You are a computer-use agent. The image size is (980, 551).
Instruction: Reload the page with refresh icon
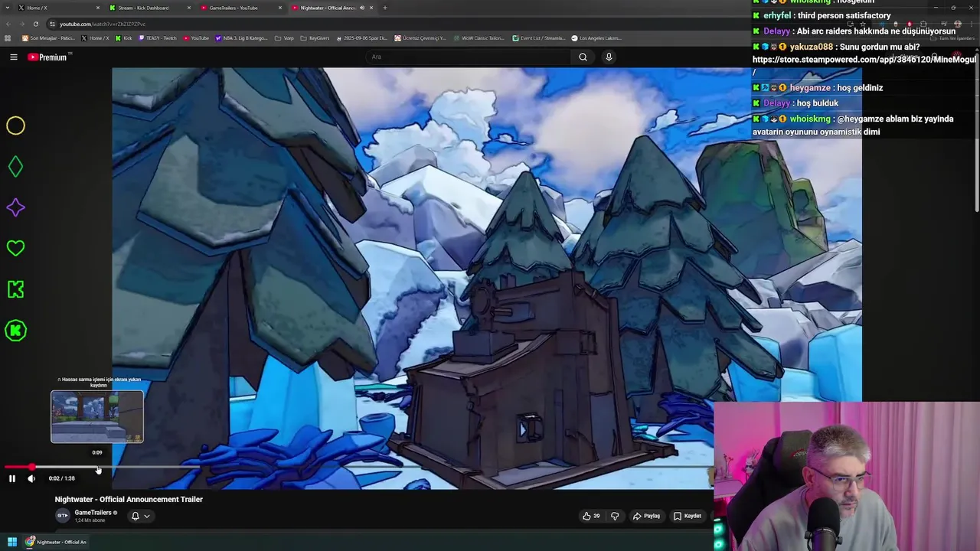(35, 24)
